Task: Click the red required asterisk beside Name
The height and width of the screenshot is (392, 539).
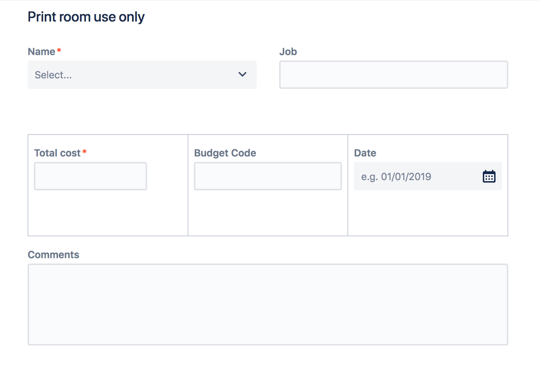Action: pos(59,50)
